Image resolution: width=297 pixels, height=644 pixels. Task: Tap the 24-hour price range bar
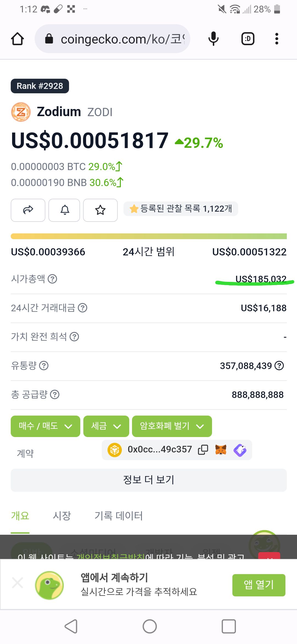[x=149, y=236]
